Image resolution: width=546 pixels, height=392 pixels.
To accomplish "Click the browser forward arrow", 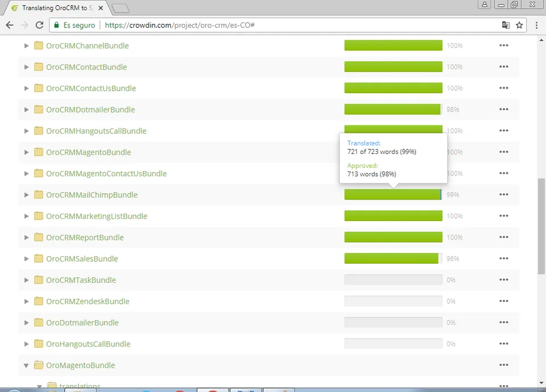I will pyautogui.click(x=24, y=25).
